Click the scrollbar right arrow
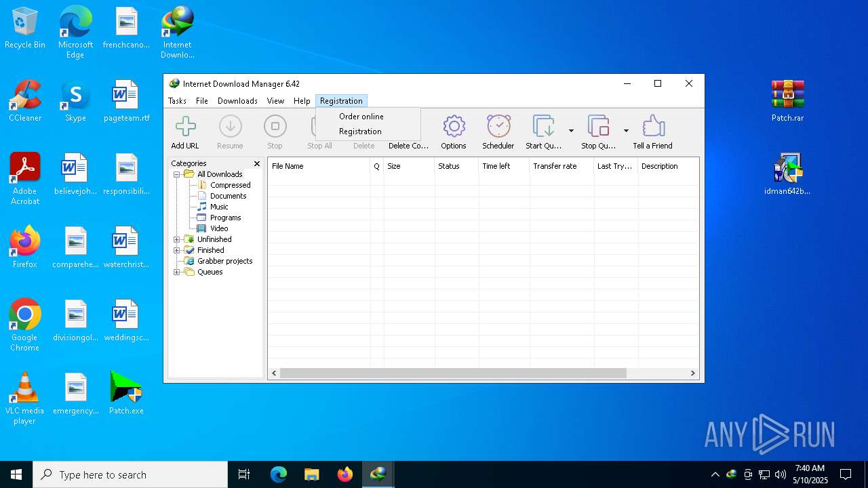This screenshot has width=868, height=488. [x=692, y=373]
